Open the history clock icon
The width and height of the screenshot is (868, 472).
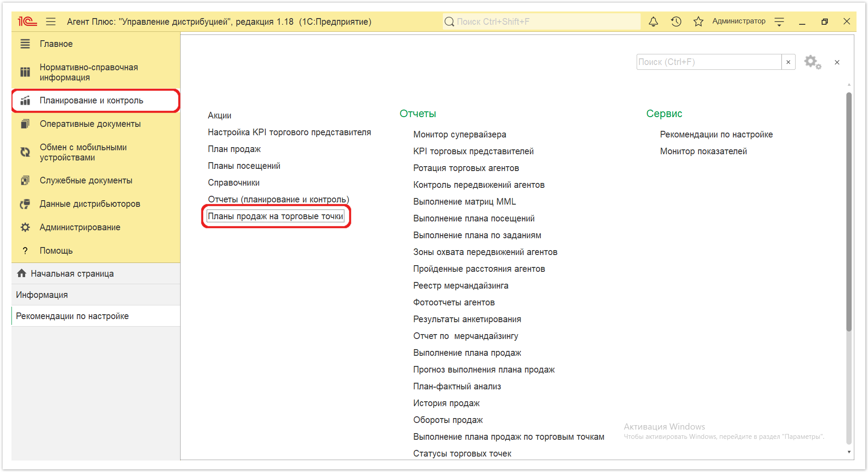[x=676, y=21]
